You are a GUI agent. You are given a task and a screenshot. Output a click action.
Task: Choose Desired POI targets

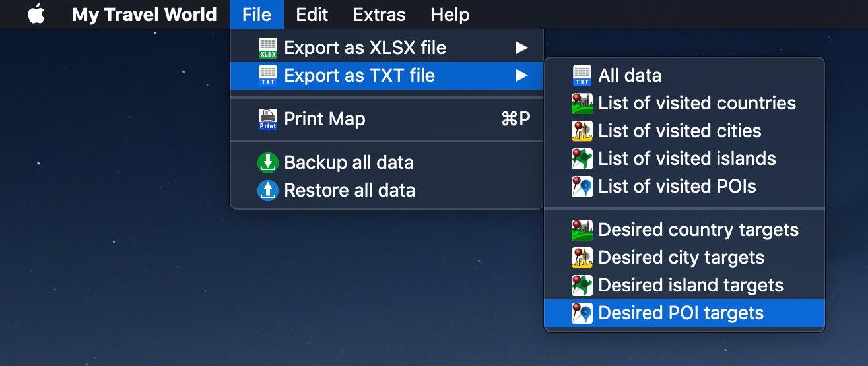pyautogui.click(x=684, y=313)
